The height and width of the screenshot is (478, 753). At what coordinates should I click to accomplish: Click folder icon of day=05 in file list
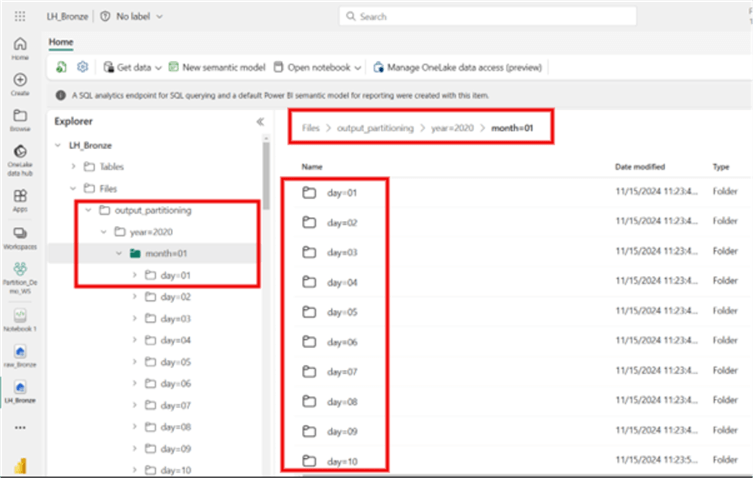pos(309,312)
